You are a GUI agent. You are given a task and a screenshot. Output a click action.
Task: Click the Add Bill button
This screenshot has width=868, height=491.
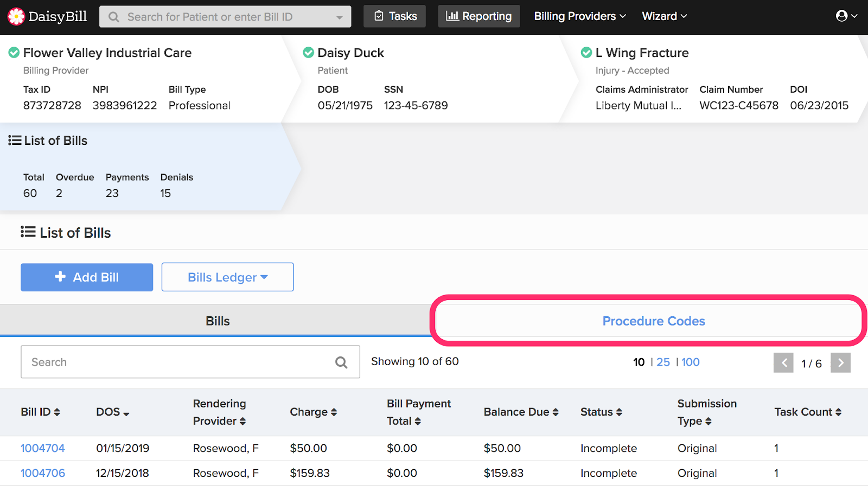(x=87, y=277)
